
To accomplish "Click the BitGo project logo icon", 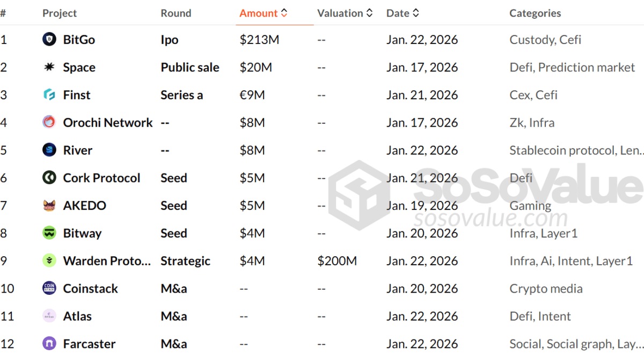I will coord(49,39).
